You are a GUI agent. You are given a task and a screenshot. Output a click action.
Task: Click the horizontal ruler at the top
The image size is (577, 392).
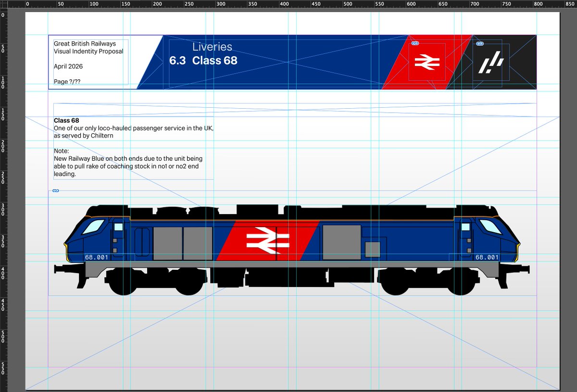click(x=292, y=4)
